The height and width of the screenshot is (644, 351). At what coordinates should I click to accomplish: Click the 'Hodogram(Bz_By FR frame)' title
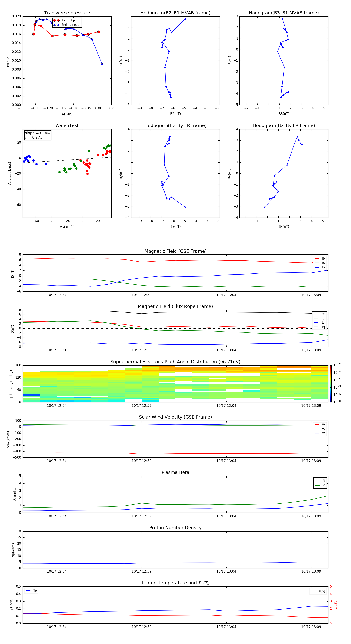(175, 125)
